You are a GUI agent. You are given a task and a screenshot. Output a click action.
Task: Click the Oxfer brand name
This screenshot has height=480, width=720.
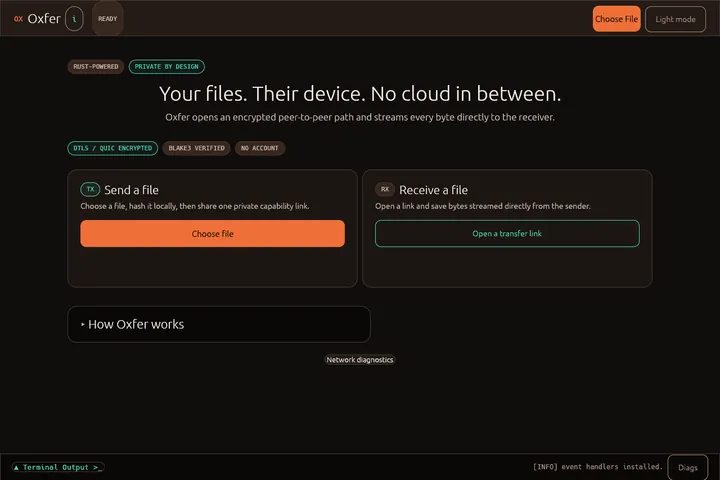coord(44,19)
